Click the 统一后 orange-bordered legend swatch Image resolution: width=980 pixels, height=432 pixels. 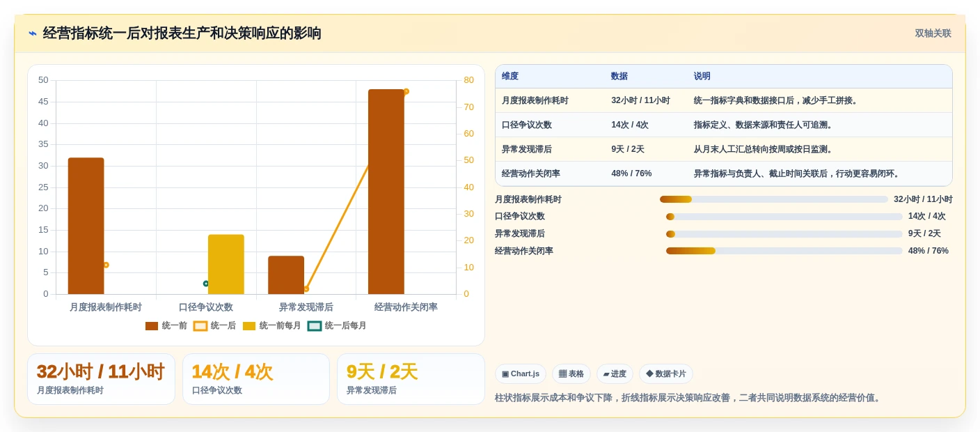click(x=200, y=326)
